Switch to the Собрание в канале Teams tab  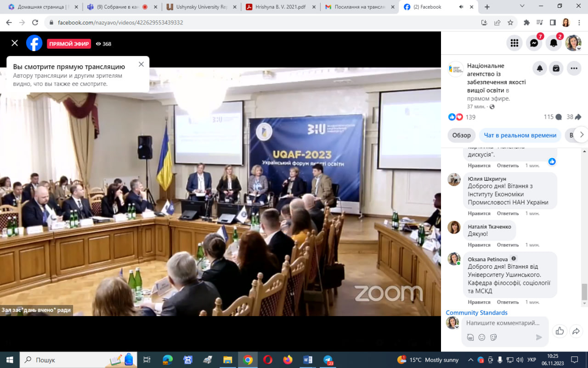point(122,7)
